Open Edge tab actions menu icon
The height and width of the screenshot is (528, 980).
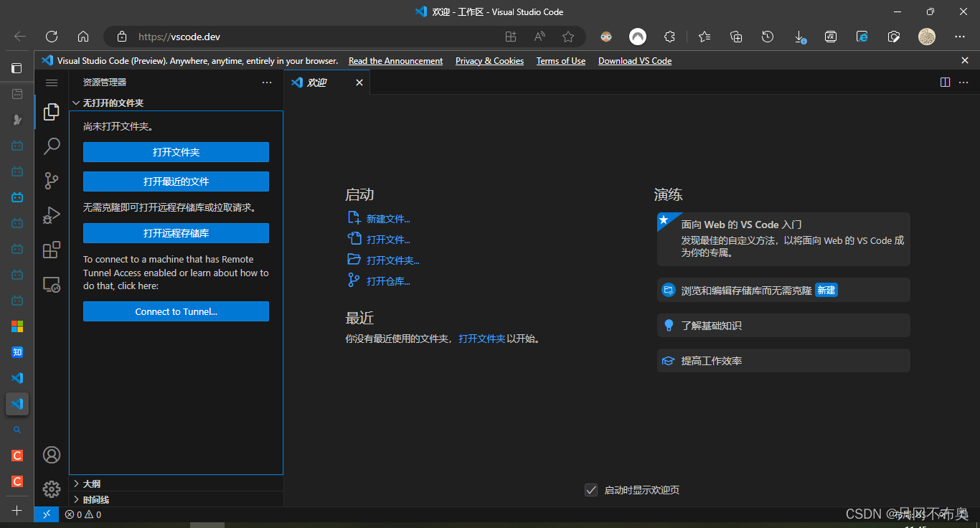[x=17, y=68]
